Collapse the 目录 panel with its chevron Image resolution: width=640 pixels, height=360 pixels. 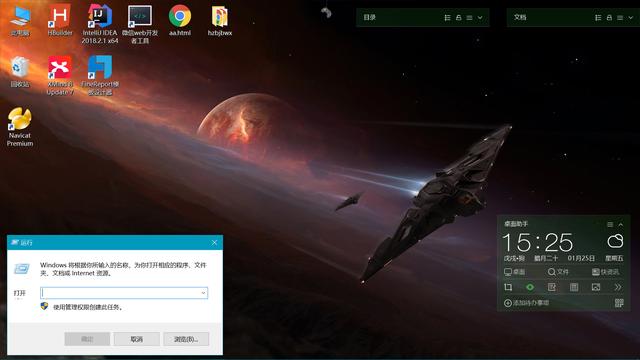(480, 18)
